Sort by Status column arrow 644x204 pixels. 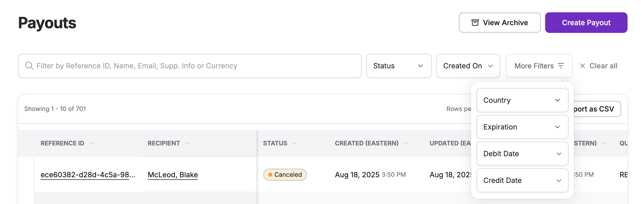295,143
